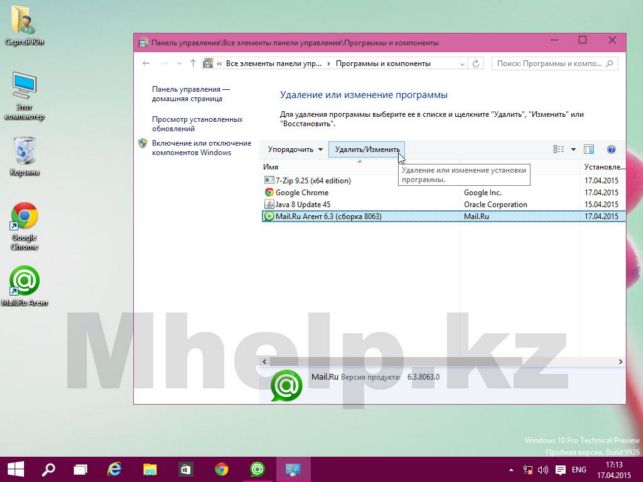The width and height of the screenshot is (643, 482).
Task: Refresh the Programs and Components list
Action: pyautogui.click(x=476, y=64)
